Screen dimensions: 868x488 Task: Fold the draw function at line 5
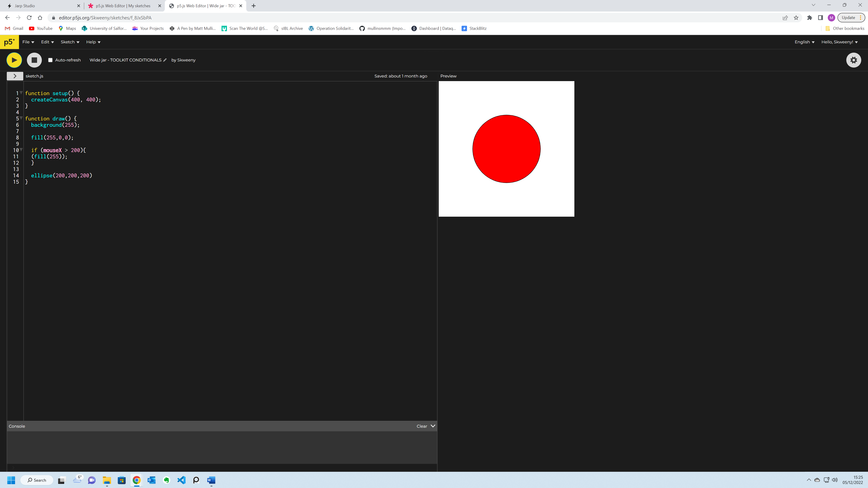21,118
